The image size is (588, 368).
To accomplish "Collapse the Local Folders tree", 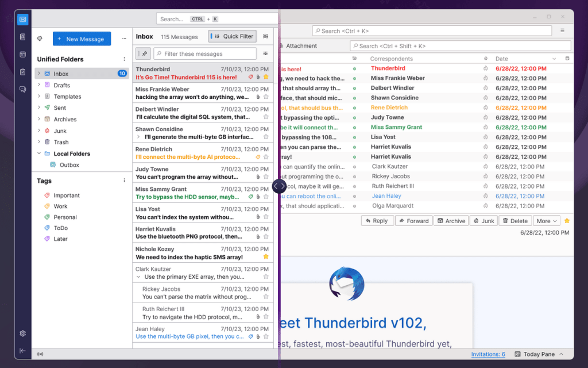I will 39,154.
